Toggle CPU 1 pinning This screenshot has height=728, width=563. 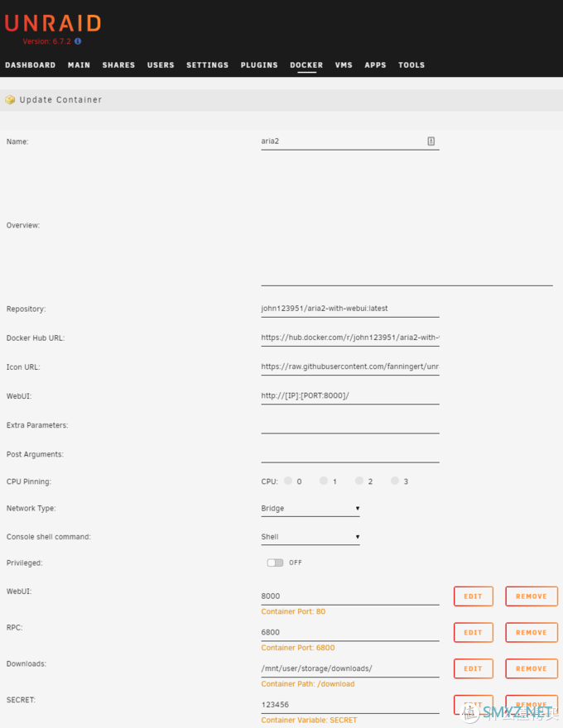tap(324, 481)
